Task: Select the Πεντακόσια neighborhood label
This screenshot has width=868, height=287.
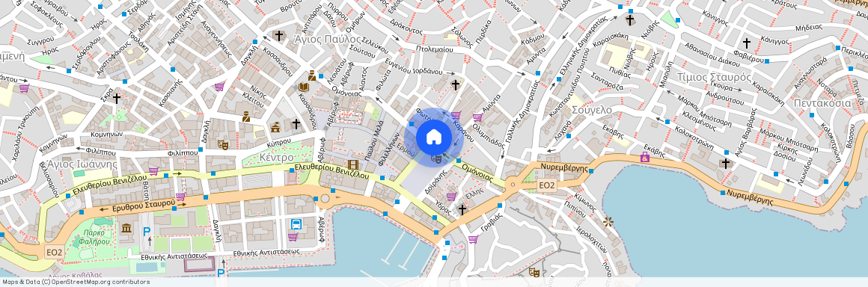Action: coord(822,103)
